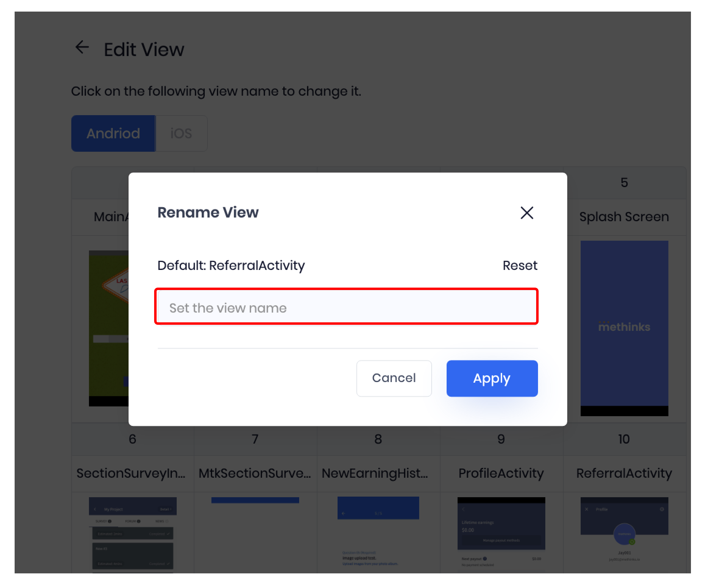This screenshot has height=588, width=708.
Task: Click the MtkSectionSurve... view name
Action: tap(255, 473)
